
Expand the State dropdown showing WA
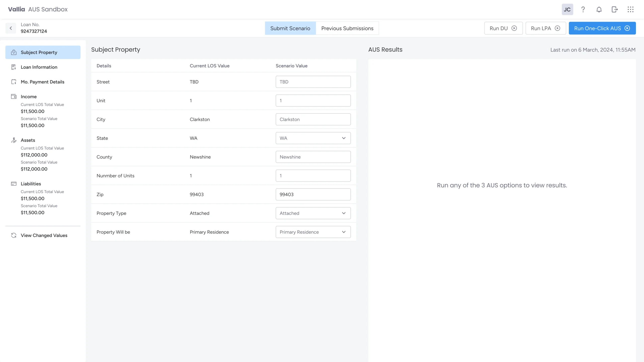(313, 138)
